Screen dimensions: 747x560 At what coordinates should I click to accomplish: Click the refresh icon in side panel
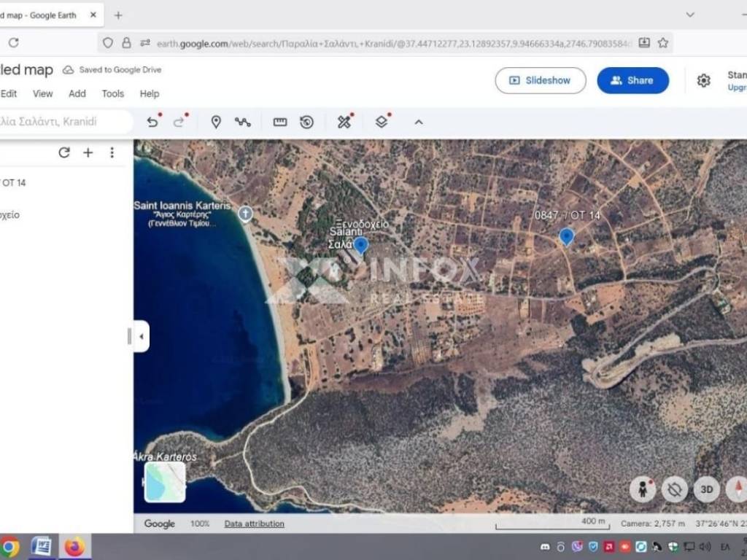pyautogui.click(x=64, y=152)
